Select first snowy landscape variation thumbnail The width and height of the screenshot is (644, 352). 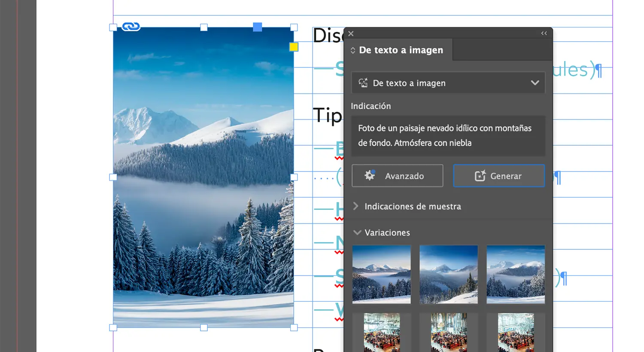381,274
